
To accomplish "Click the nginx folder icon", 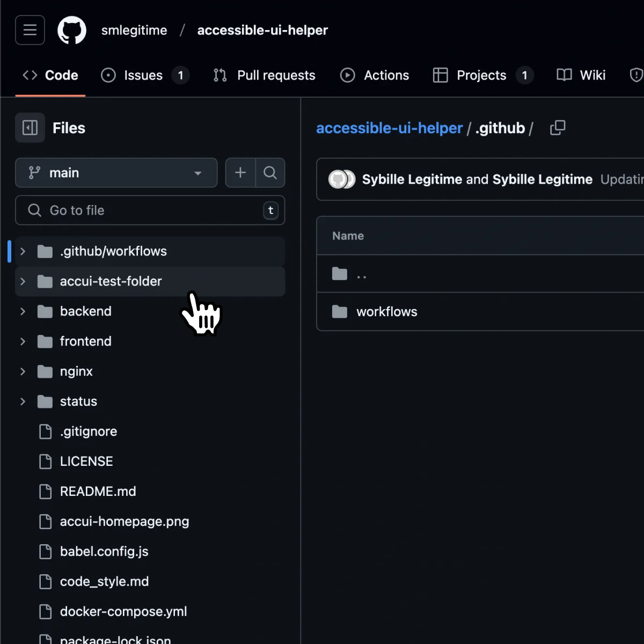I will click(45, 371).
